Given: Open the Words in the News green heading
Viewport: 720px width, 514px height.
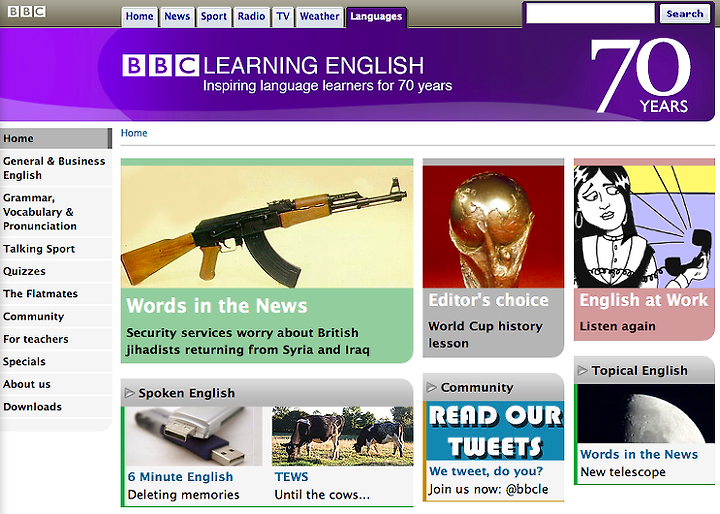Looking at the screenshot, I should [217, 305].
